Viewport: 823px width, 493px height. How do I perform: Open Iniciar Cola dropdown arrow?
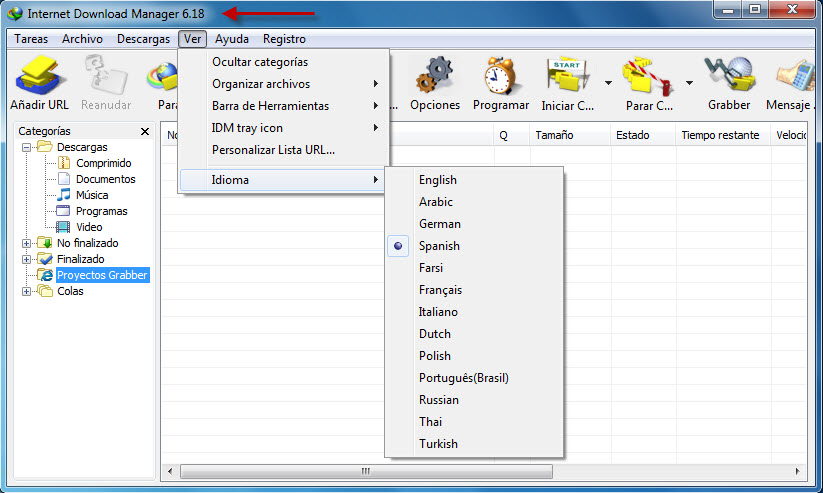tap(608, 83)
